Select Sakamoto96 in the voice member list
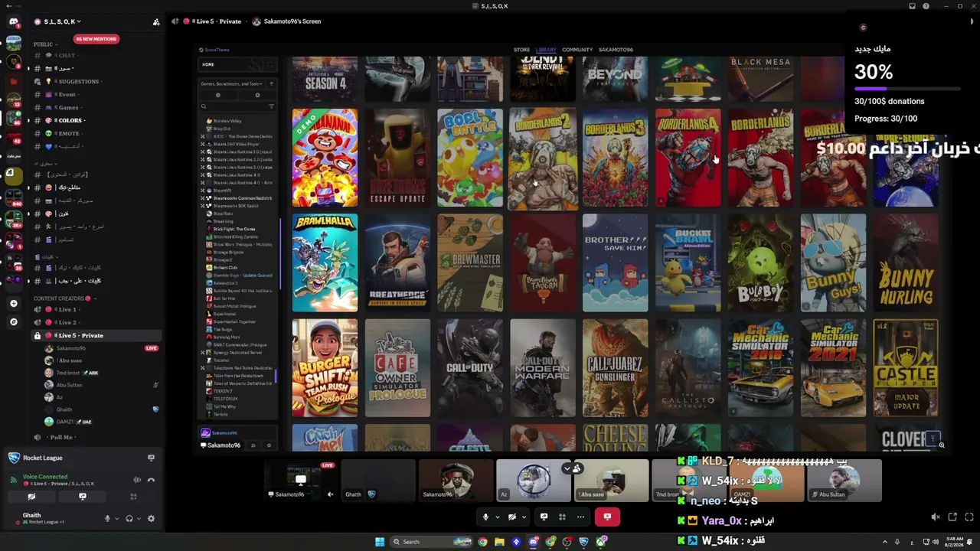The height and width of the screenshot is (551, 980). click(x=71, y=348)
